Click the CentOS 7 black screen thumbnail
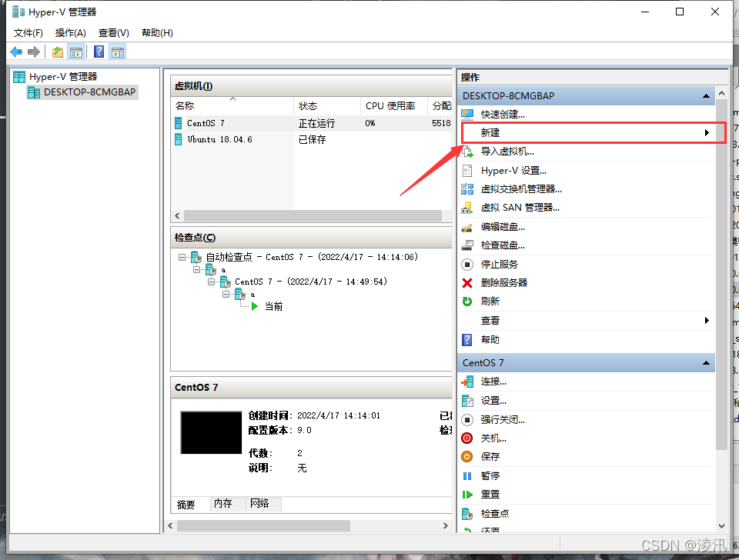This screenshot has height=560, width=739. pos(211,433)
